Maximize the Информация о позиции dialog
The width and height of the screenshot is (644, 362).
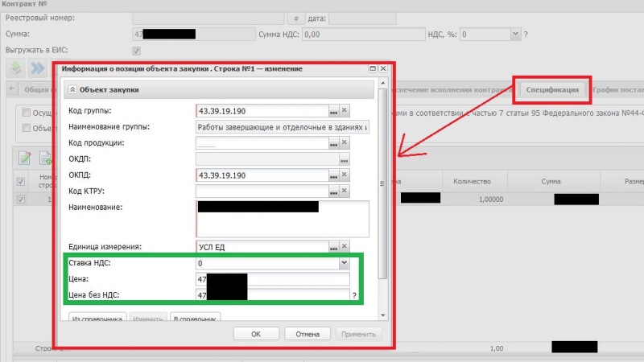pyautogui.click(x=373, y=69)
